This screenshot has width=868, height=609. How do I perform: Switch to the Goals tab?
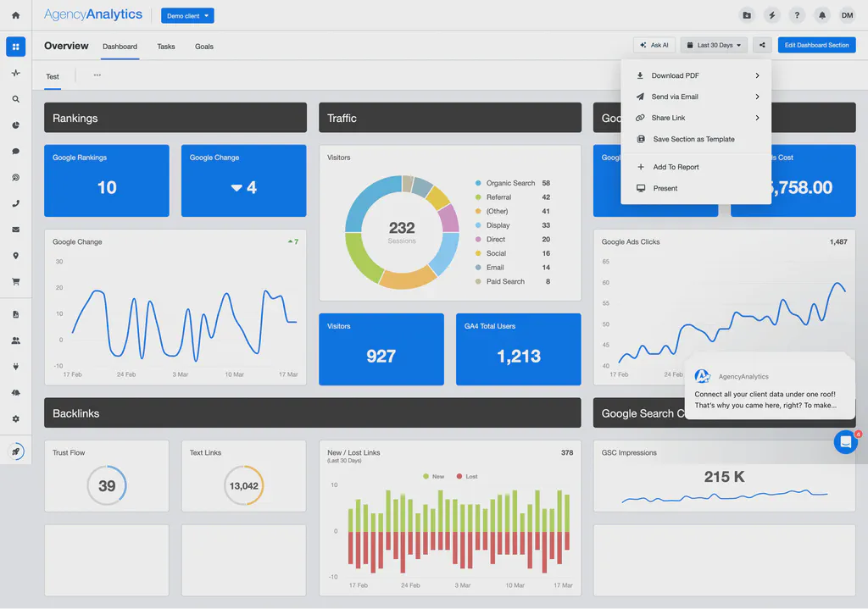click(x=203, y=47)
